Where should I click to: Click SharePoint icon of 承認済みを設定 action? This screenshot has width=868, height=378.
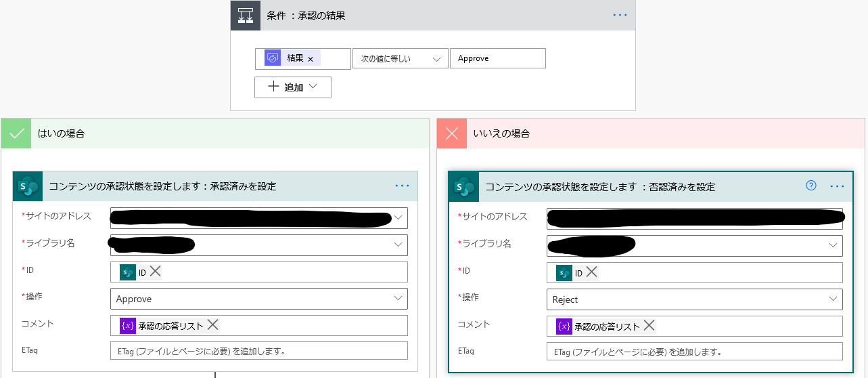coord(27,186)
